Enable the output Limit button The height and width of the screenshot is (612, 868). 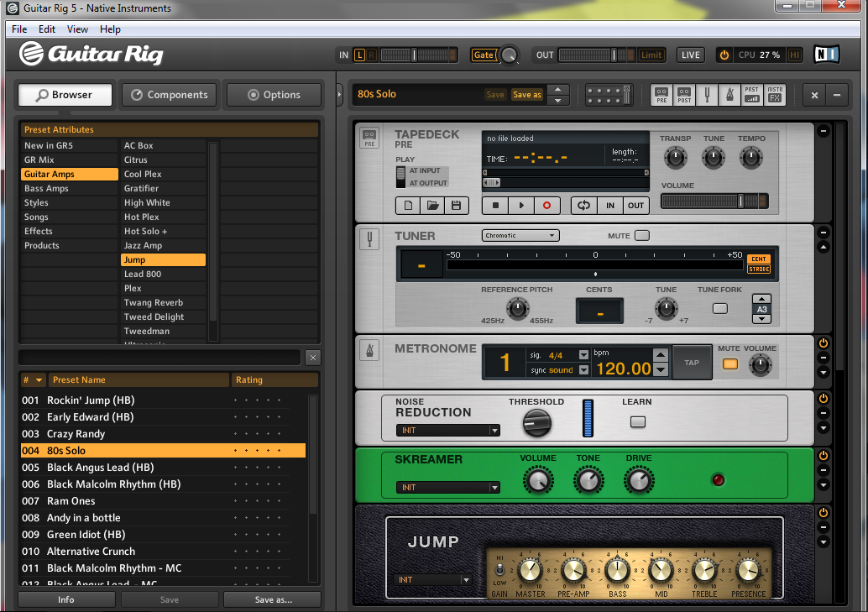[x=651, y=55]
